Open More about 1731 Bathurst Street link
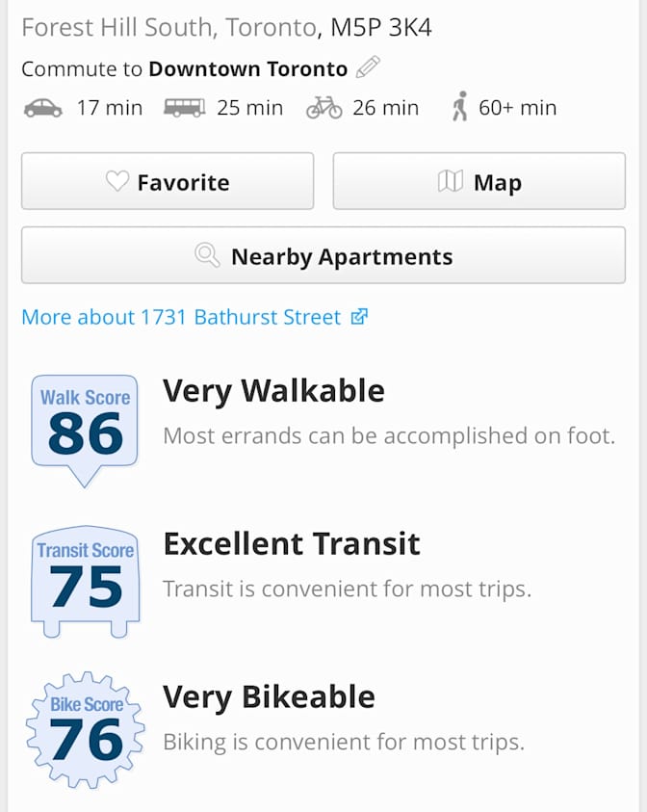 point(181,317)
